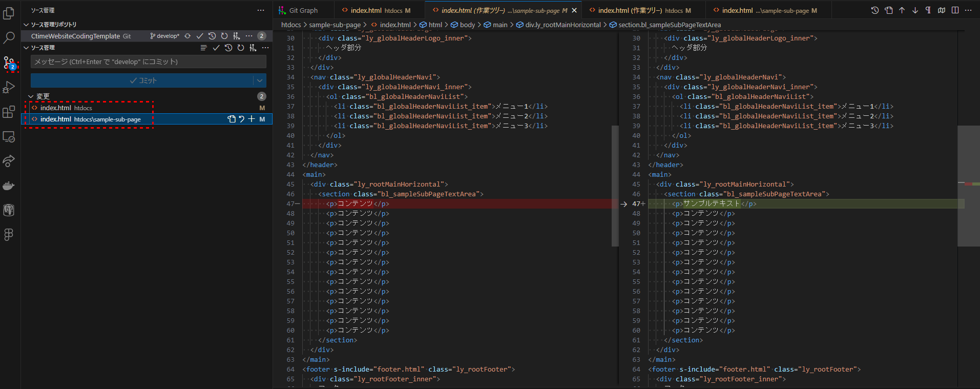Collapse the ソース管理リポジトリ section
Image resolution: width=980 pixels, height=389 pixels.
click(26, 25)
